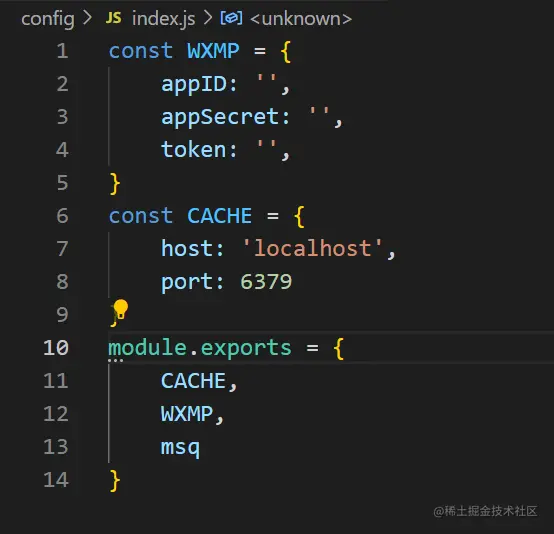Click 'exports' on line 10
This screenshot has height=534, width=554.
(246, 349)
